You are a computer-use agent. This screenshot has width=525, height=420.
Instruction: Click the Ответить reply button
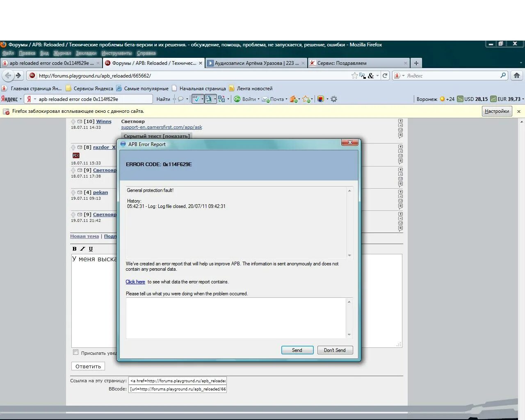[x=88, y=366]
